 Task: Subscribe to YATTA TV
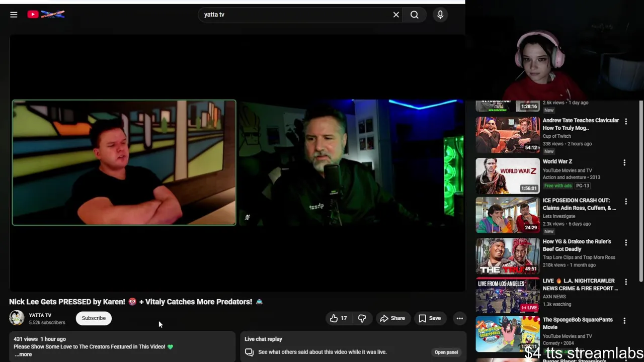click(x=94, y=318)
